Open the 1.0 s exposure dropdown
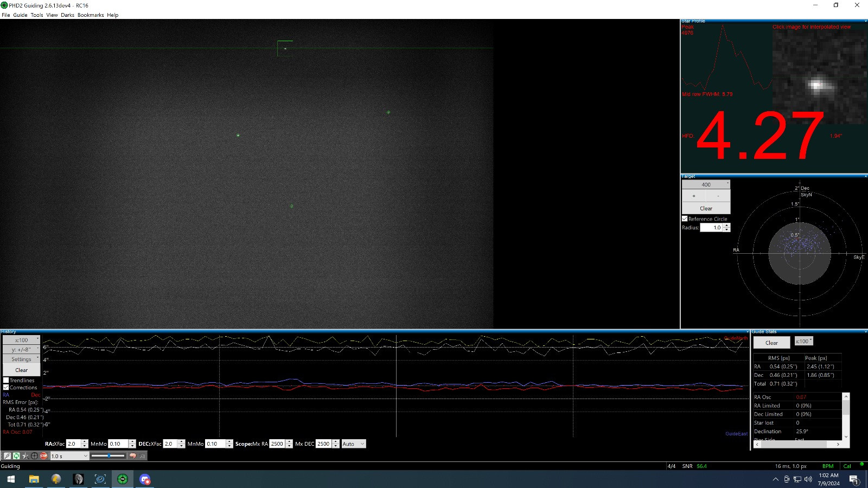 (x=69, y=456)
